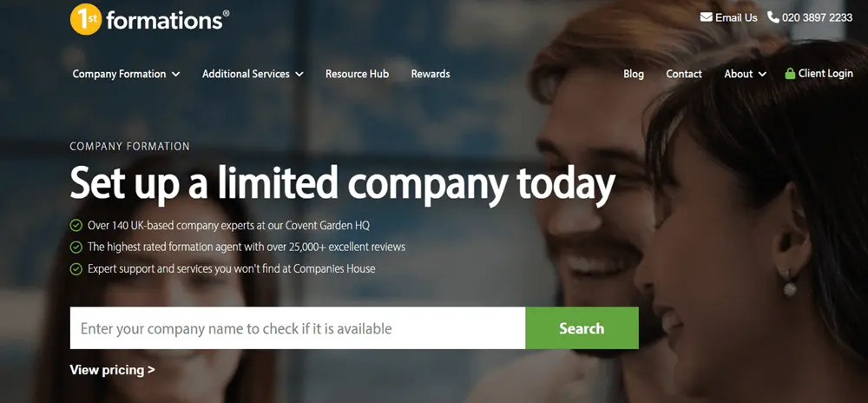Open the Contact page link
This screenshot has height=403, width=868.
(684, 74)
